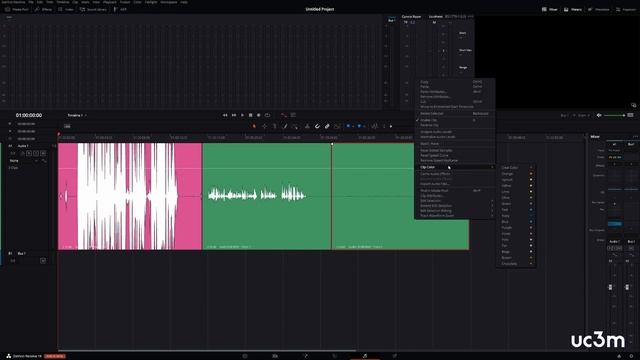Viewport: 640px width, 360px height.
Task: Click the Audio 1 fader in Mixer
Action: click(611, 287)
